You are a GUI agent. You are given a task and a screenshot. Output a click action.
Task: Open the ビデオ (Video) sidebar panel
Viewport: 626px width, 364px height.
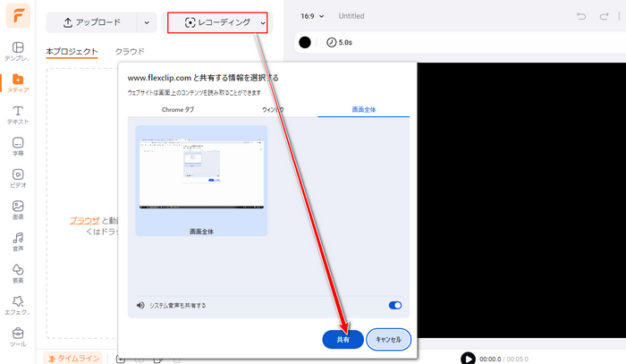pos(18,179)
